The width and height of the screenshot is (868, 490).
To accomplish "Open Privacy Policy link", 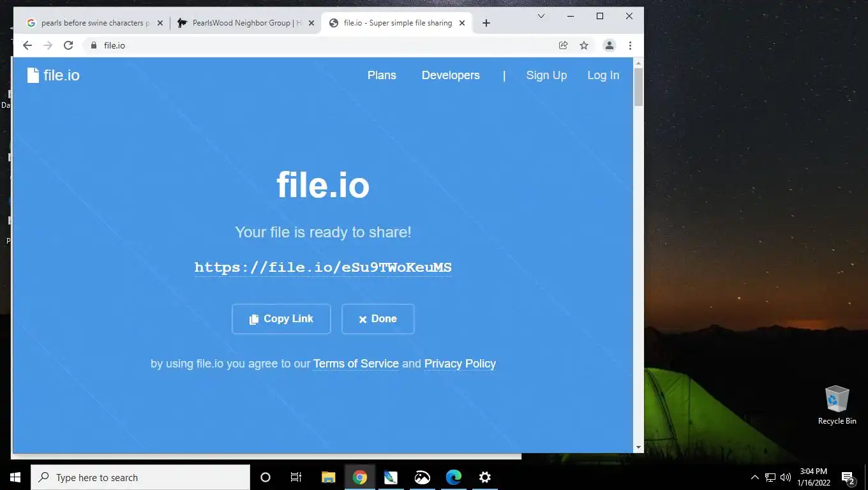I will [460, 364].
